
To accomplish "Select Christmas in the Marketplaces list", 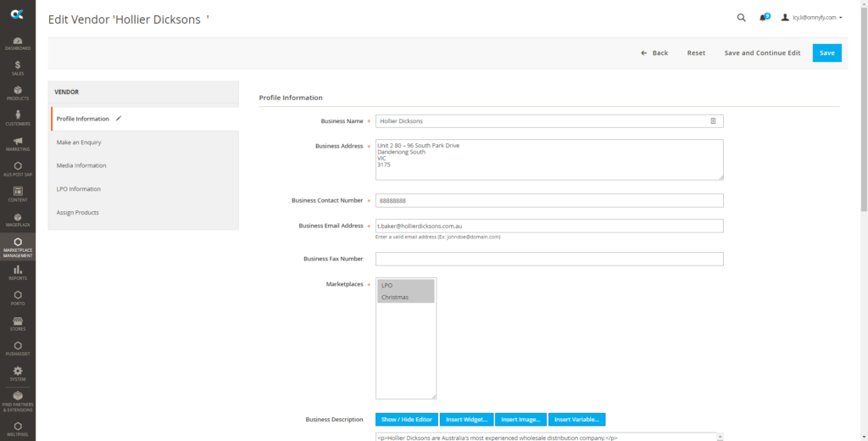I will tap(405, 297).
